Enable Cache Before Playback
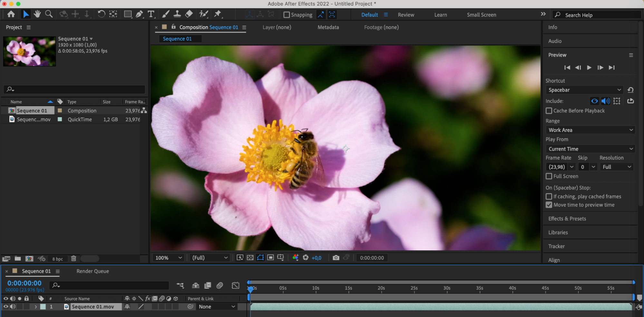Image resolution: width=644 pixels, height=317 pixels. tap(549, 111)
